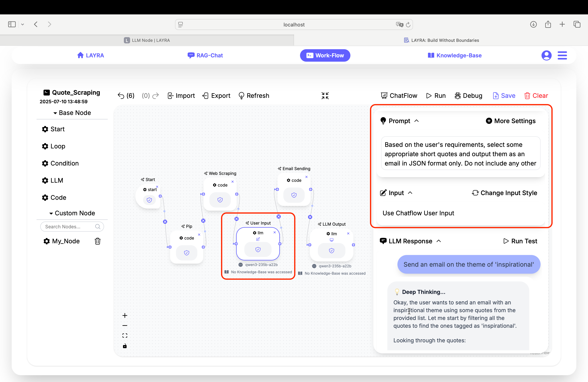The image size is (588, 382).
Task: Select My_Node custom node
Action: coord(61,241)
